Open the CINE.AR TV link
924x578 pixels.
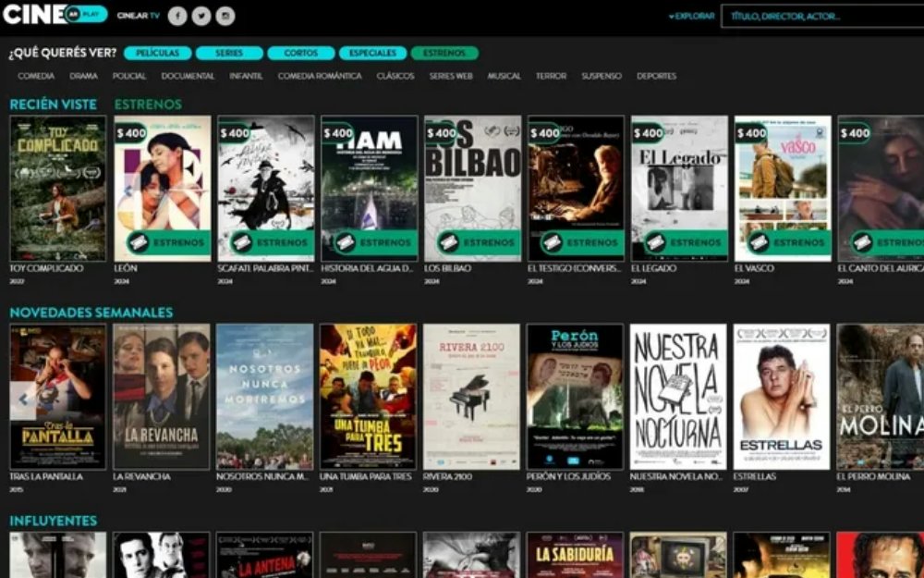click(x=139, y=16)
